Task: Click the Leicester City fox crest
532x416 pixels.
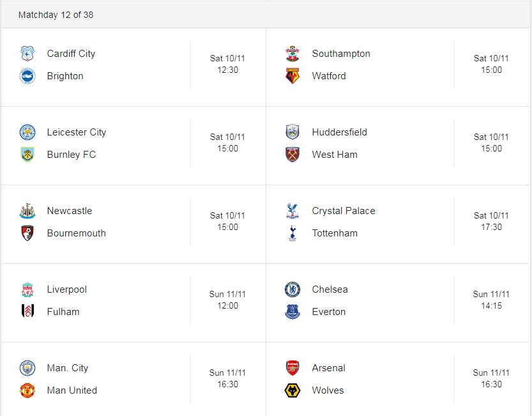Action: pyautogui.click(x=27, y=132)
